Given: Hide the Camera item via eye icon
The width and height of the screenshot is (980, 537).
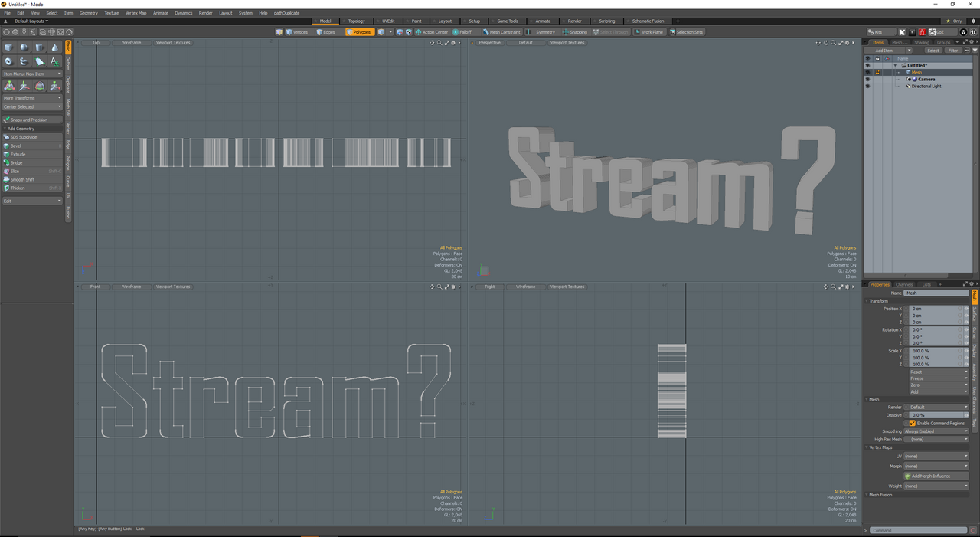Looking at the screenshot, I should [867, 79].
